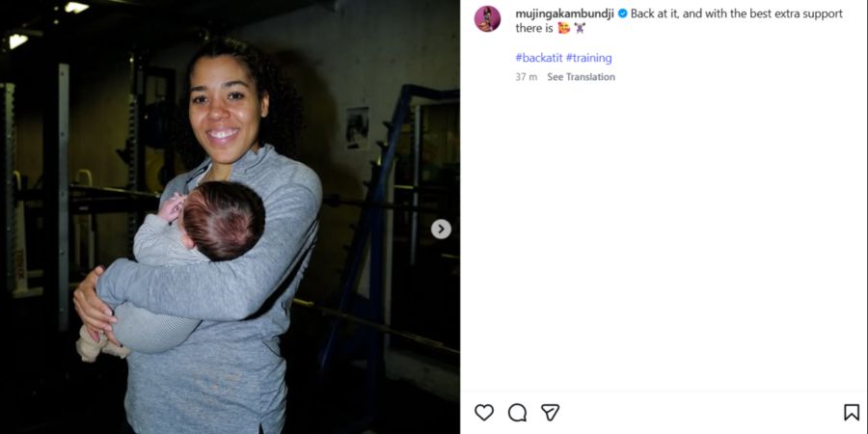Screen dimensions: 868x434
Task: Open the mujingakambundji username link
Action: pos(564,14)
